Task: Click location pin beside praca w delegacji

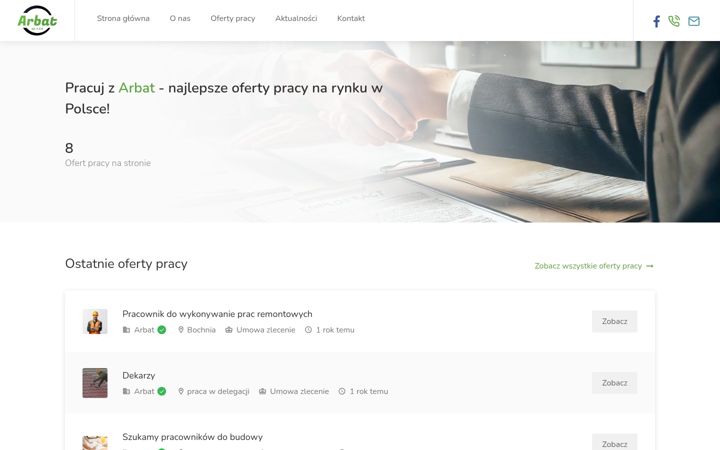Action: [x=181, y=391]
